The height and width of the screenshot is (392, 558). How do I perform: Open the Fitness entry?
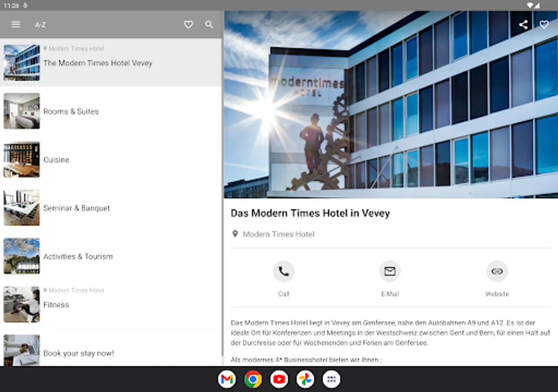[111, 304]
